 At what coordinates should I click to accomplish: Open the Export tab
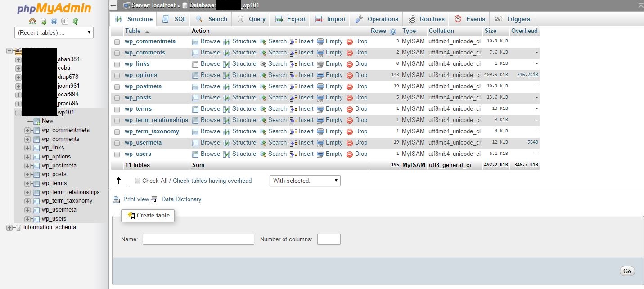pos(291,19)
